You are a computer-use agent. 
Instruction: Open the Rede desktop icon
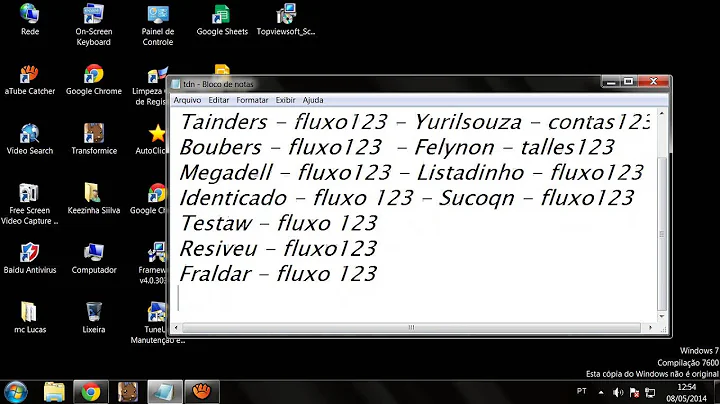[x=30, y=19]
